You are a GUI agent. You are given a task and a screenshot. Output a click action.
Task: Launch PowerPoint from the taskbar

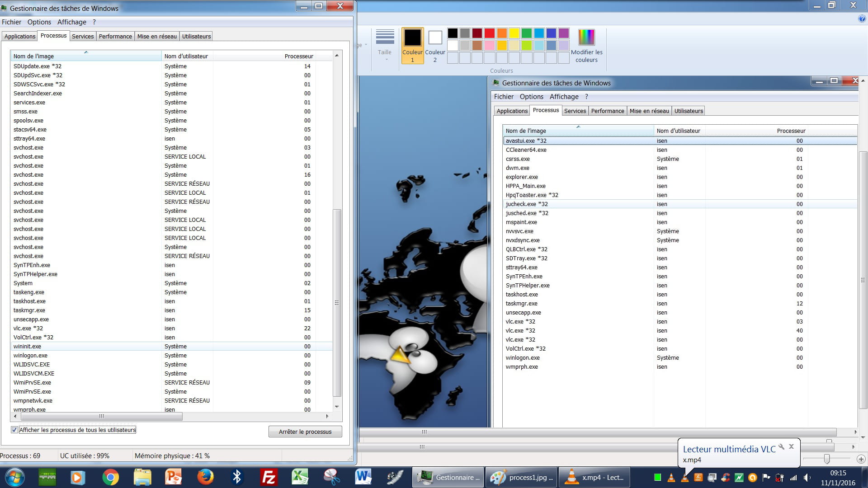pos(174,477)
